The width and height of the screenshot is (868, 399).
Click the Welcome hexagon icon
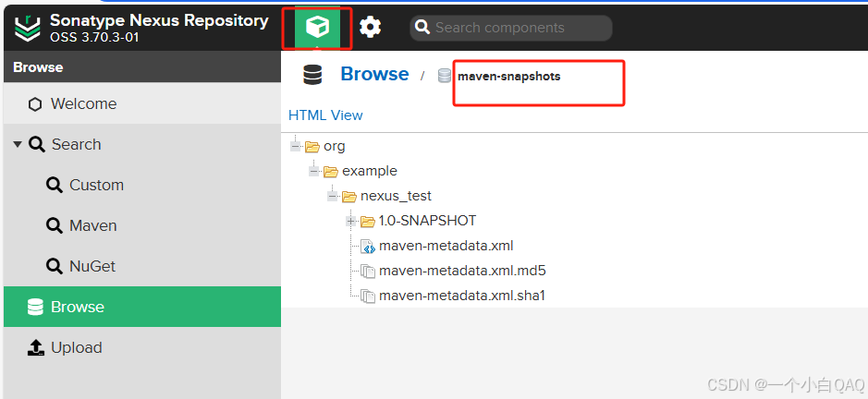(x=35, y=104)
